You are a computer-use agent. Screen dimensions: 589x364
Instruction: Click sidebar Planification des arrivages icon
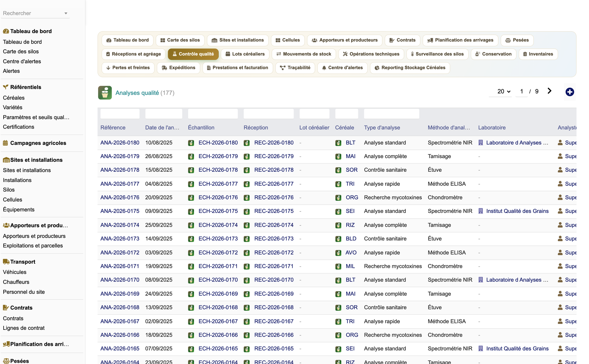tap(6, 344)
